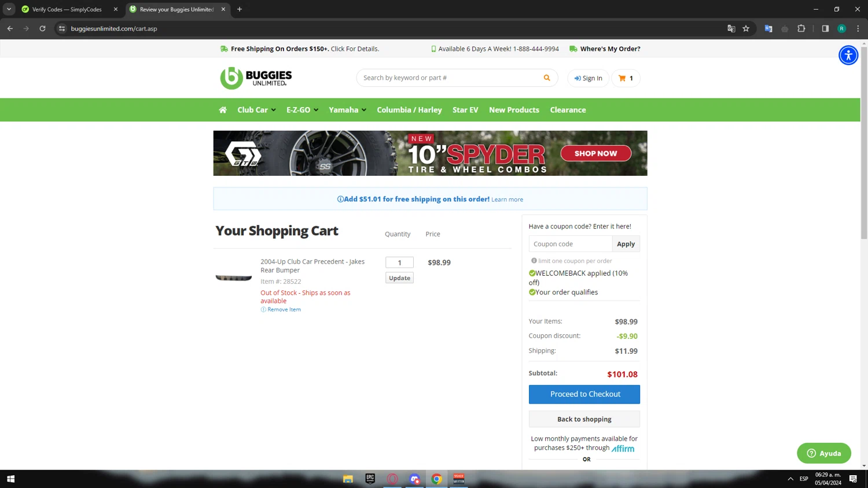The image size is (868, 488).
Task: Expand the E-Z-GO menu
Action: (x=302, y=110)
